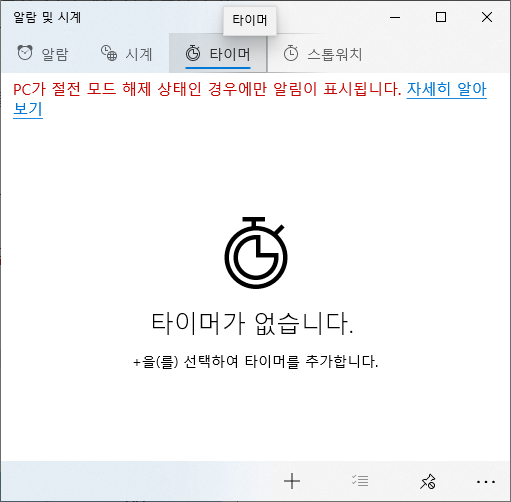Click the alarm clock icon

pos(25,53)
